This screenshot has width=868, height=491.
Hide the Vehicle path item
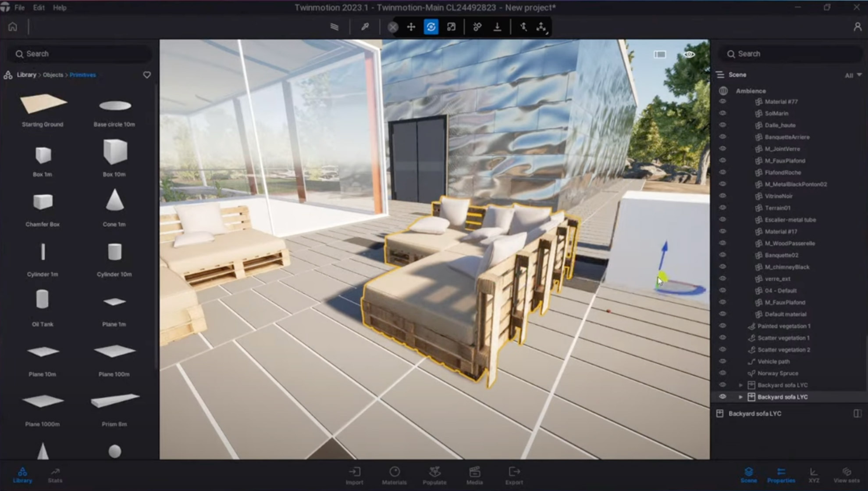click(x=722, y=361)
